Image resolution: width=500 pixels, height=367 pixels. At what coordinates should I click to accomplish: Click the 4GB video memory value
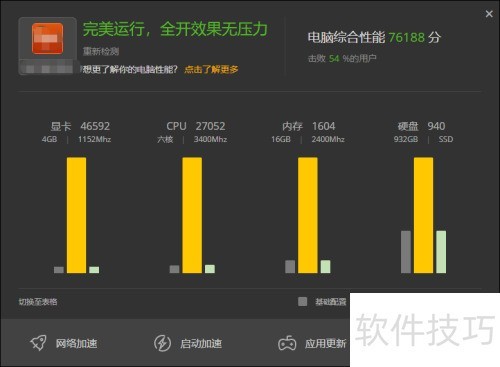[49, 139]
